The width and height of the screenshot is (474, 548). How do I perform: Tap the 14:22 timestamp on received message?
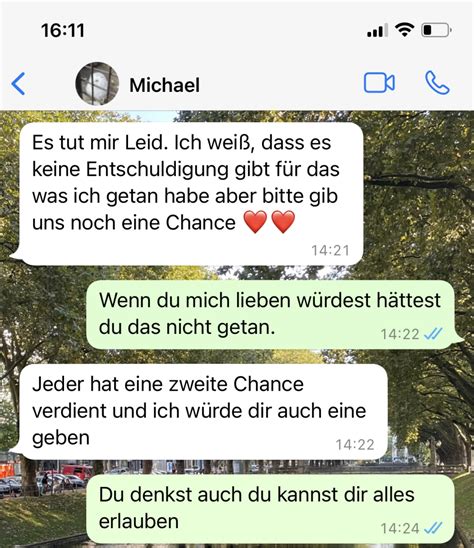coord(355,445)
